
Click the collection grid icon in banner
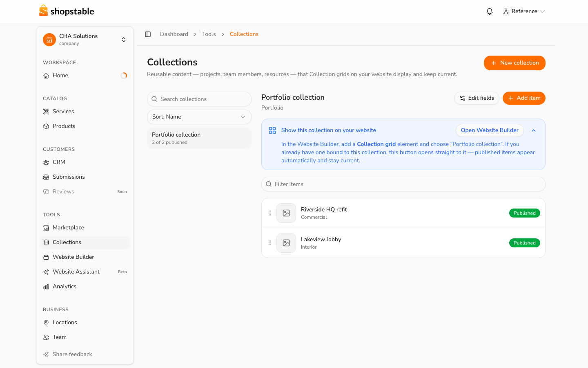tap(272, 130)
